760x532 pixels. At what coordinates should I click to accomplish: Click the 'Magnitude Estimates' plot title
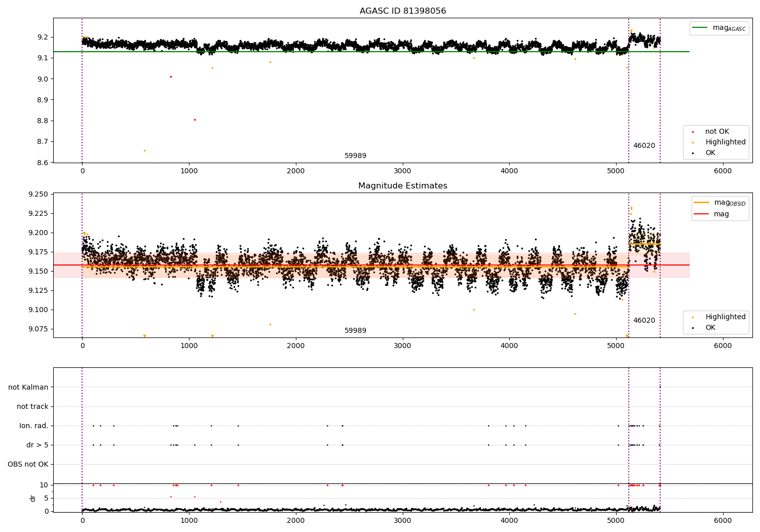click(403, 186)
